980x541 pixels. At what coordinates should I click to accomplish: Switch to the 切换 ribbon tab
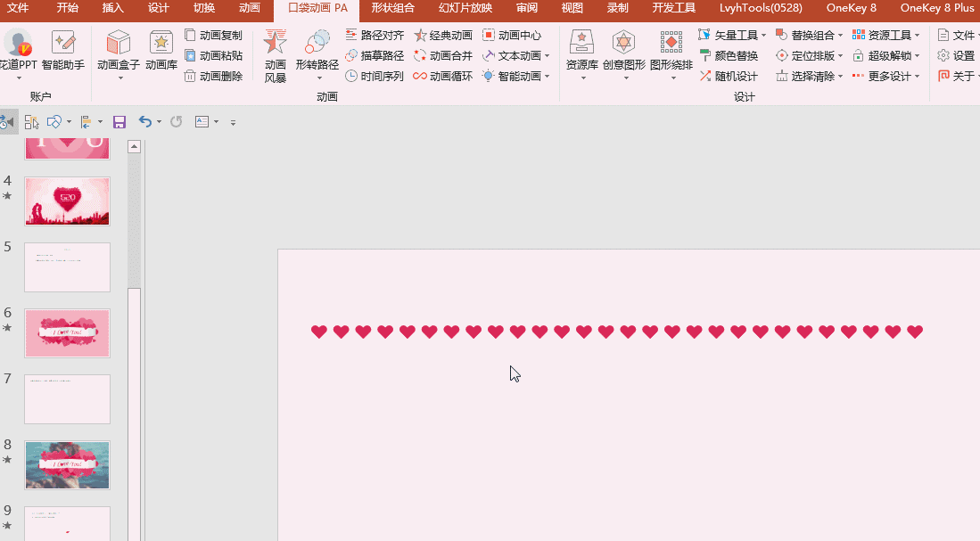click(x=203, y=8)
